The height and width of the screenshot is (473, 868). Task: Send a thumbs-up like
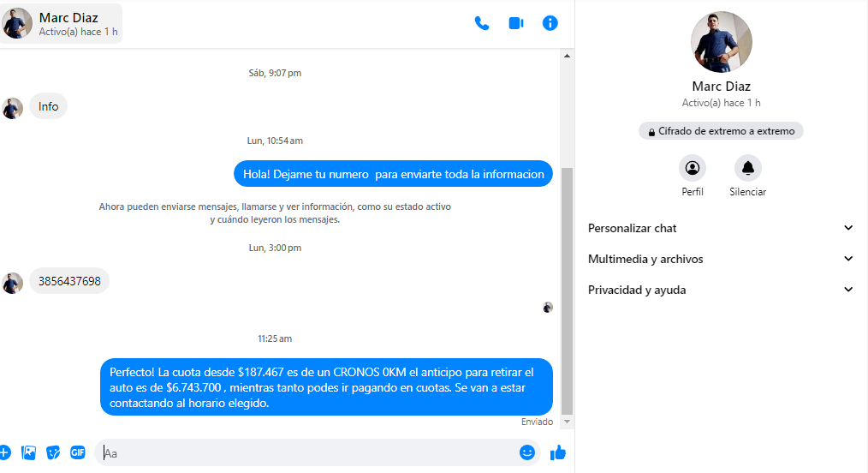coord(558,452)
